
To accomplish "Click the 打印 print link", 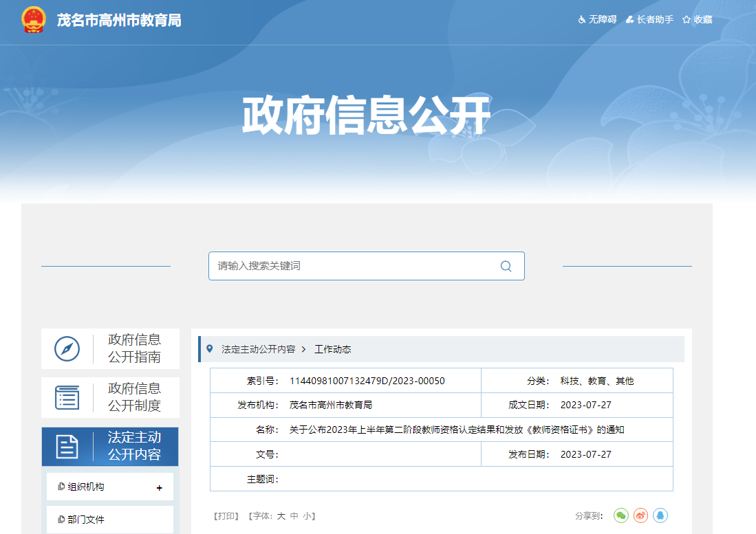I will tap(226, 516).
